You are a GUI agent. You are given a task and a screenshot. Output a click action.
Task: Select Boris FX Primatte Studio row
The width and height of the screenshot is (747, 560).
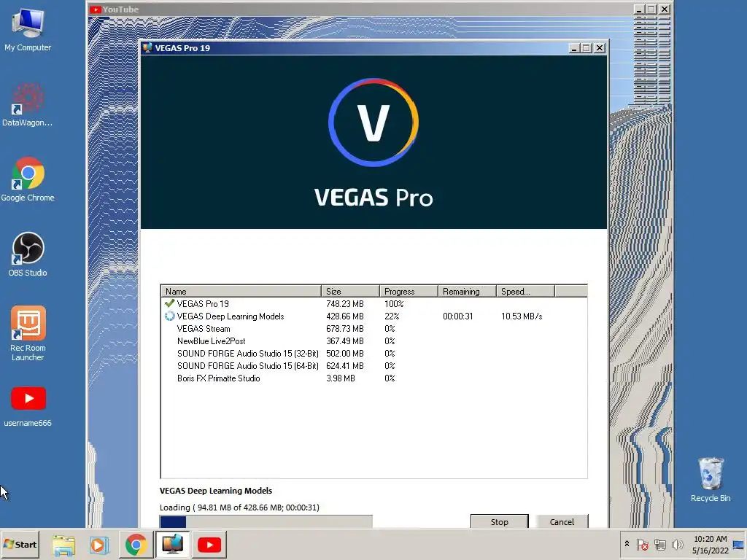(374, 378)
